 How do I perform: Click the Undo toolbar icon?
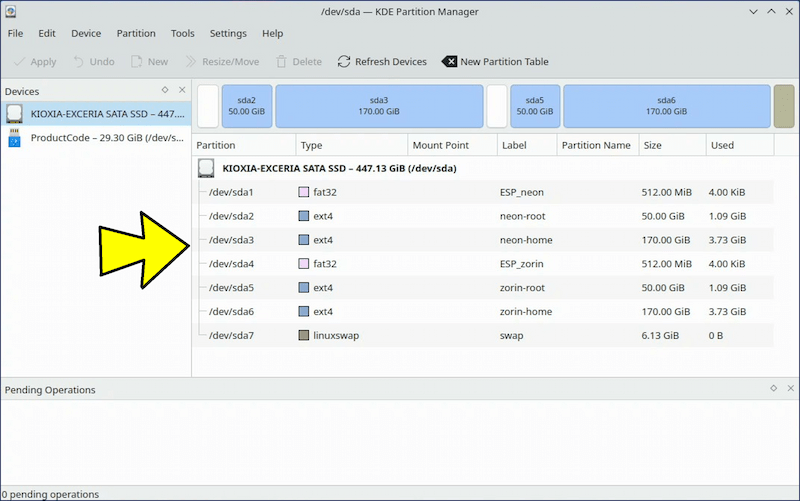click(x=78, y=62)
